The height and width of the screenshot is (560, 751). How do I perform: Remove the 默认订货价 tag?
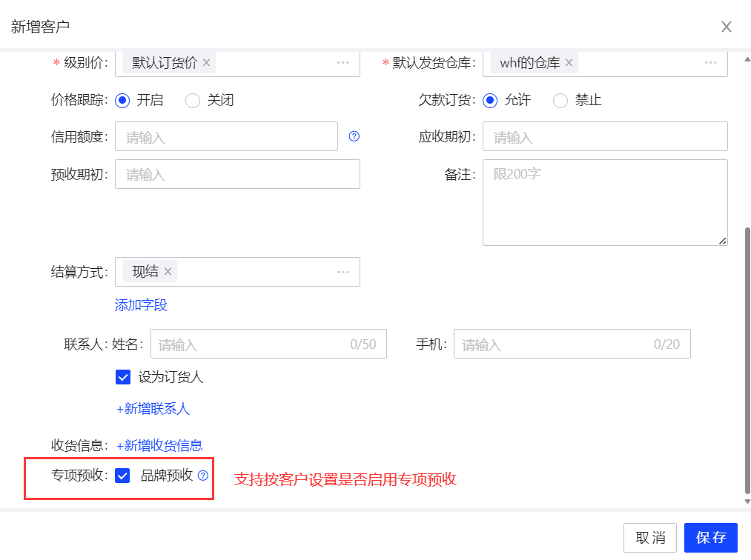207,63
